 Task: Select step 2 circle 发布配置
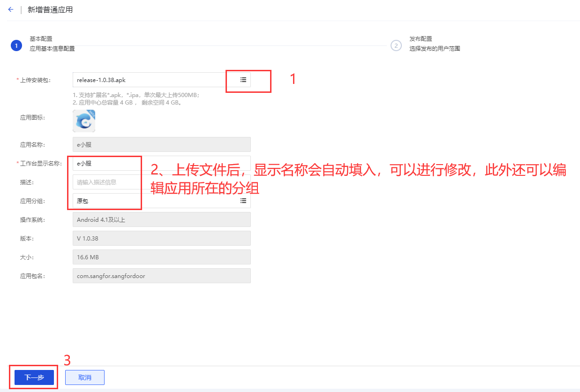click(396, 45)
